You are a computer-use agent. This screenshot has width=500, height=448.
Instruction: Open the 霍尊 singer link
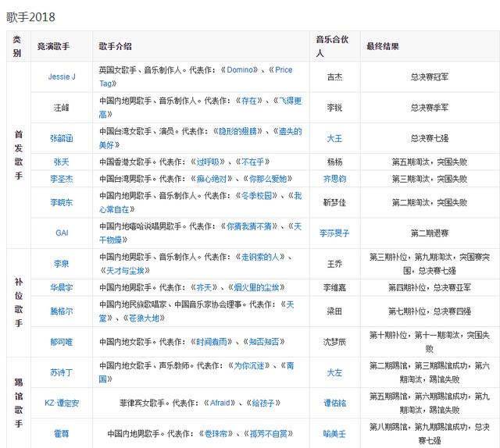click(x=61, y=434)
